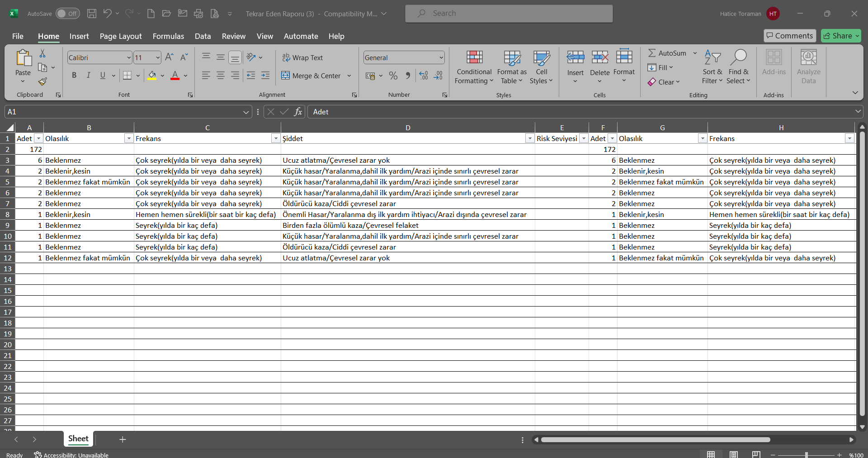Toggle Align Right button
868x458 pixels.
point(235,76)
